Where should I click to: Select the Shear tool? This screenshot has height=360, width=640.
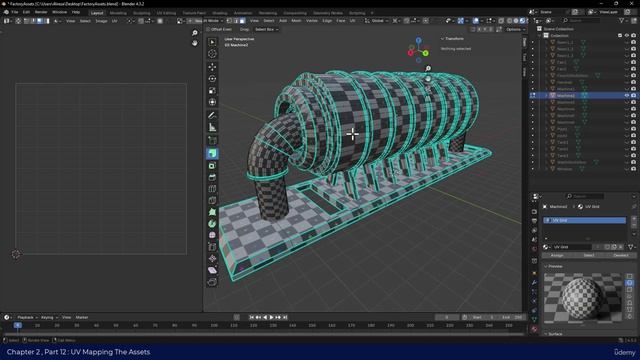(x=212, y=270)
